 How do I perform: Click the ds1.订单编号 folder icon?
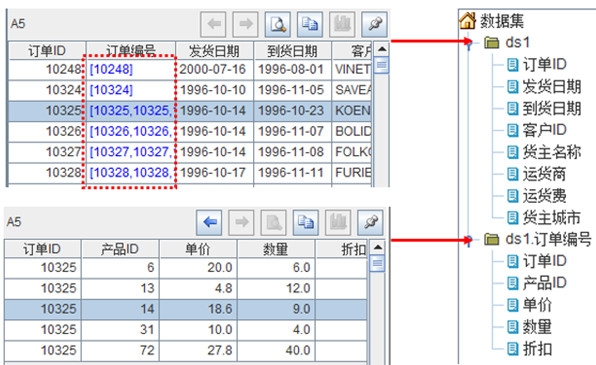[x=492, y=240]
